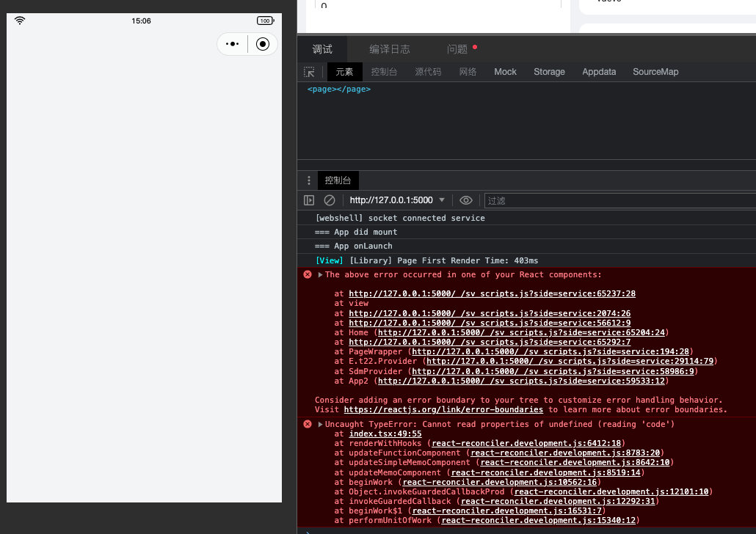Open the Home component service:65204:24 link
This screenshot has height=534, width=756.
pyautogui.click(x=521, y=332)
